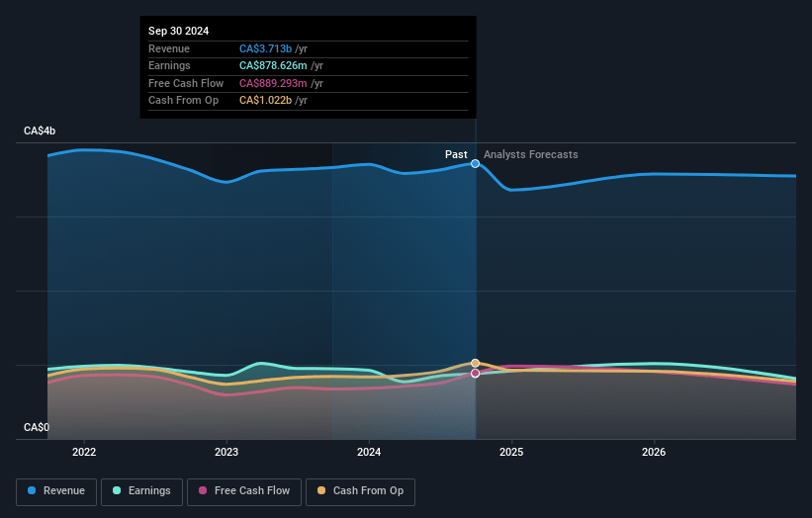
Task: Toggle the Earnings legend button
Action: pyautogui.click(x=141, y=491)
